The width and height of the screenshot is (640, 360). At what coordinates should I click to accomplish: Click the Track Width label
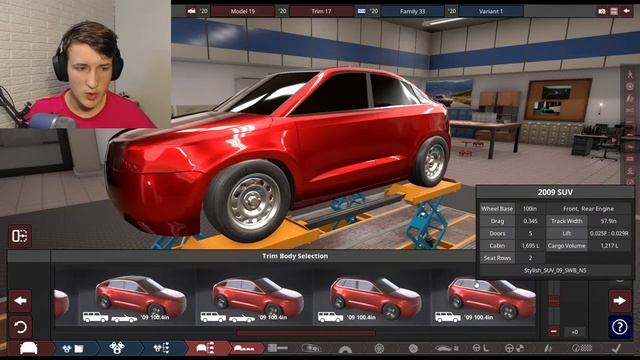coord(567,221)
